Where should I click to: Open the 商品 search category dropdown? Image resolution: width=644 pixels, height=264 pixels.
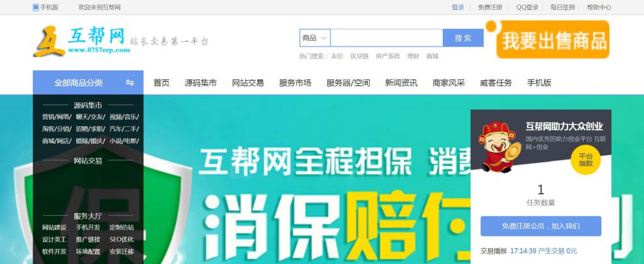click(314, 38)
